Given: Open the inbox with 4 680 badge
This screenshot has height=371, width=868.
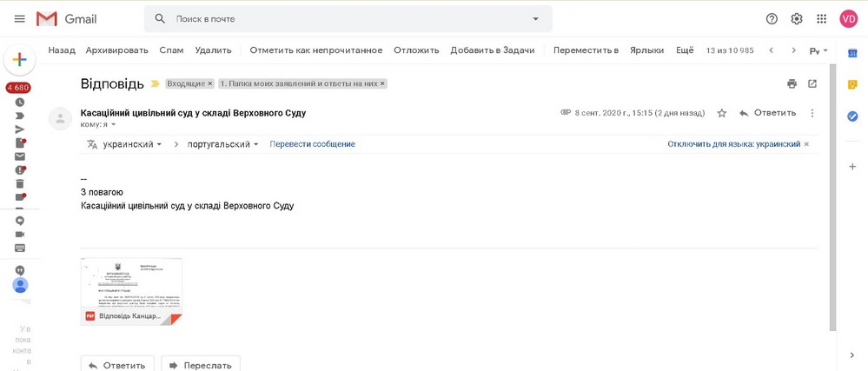Looking at the screenshot, I should 18,88.
